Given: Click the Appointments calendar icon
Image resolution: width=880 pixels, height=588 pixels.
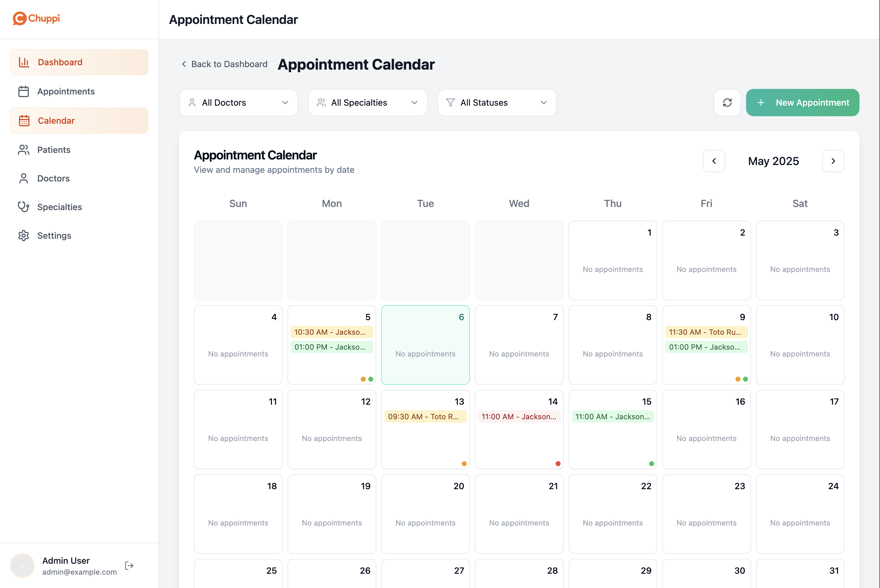Looking at the screenshot, I should point(24,91).
